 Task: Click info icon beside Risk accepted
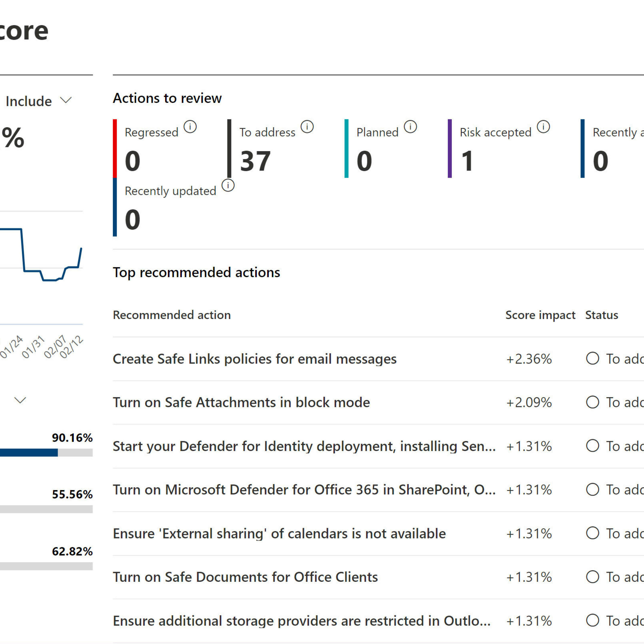pyautogui.click(x=543, y=127)
